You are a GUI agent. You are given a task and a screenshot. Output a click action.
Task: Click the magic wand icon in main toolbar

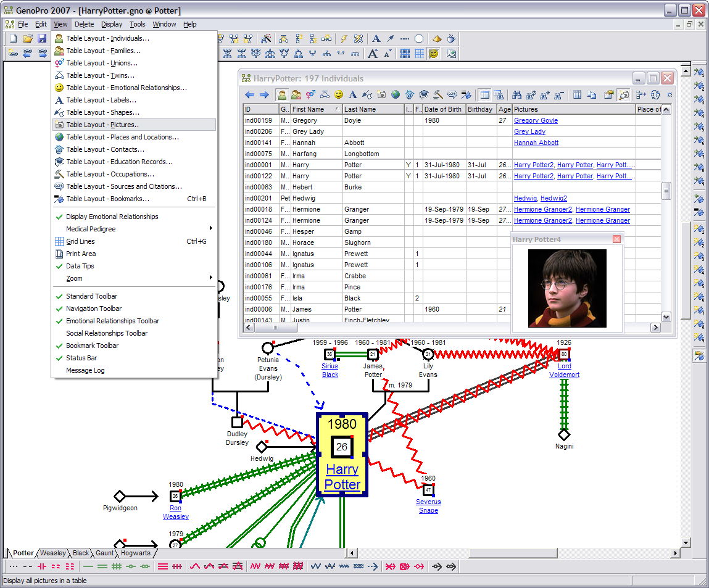[267, 38]
